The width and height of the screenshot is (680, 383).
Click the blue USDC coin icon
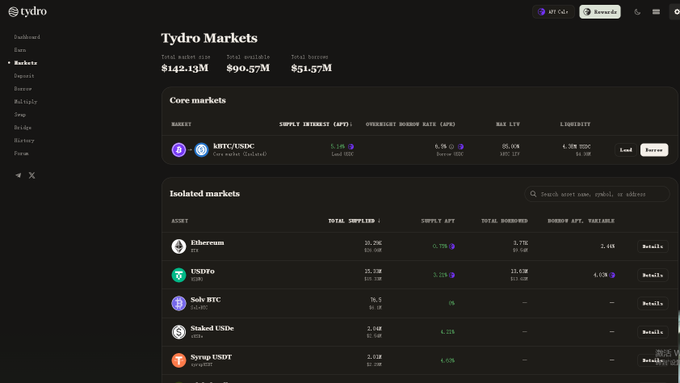tap(201, 150)
